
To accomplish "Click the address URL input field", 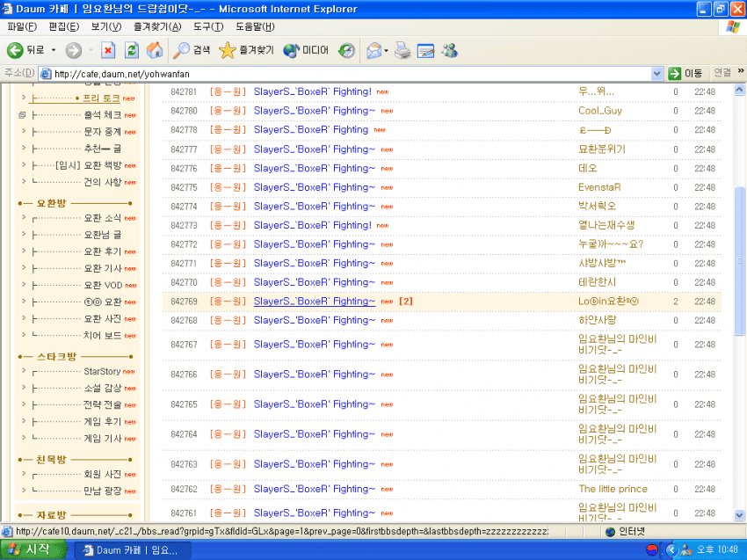I will click(x=352, y=73).
